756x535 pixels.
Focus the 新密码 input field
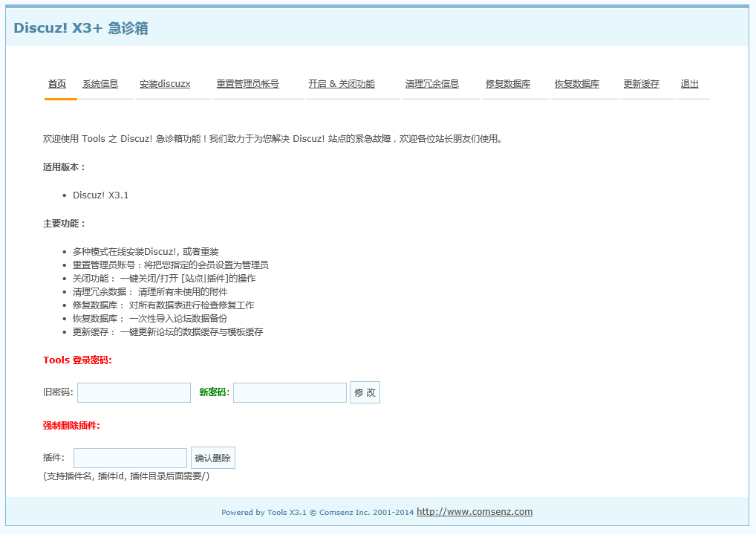tap(290, 392)
